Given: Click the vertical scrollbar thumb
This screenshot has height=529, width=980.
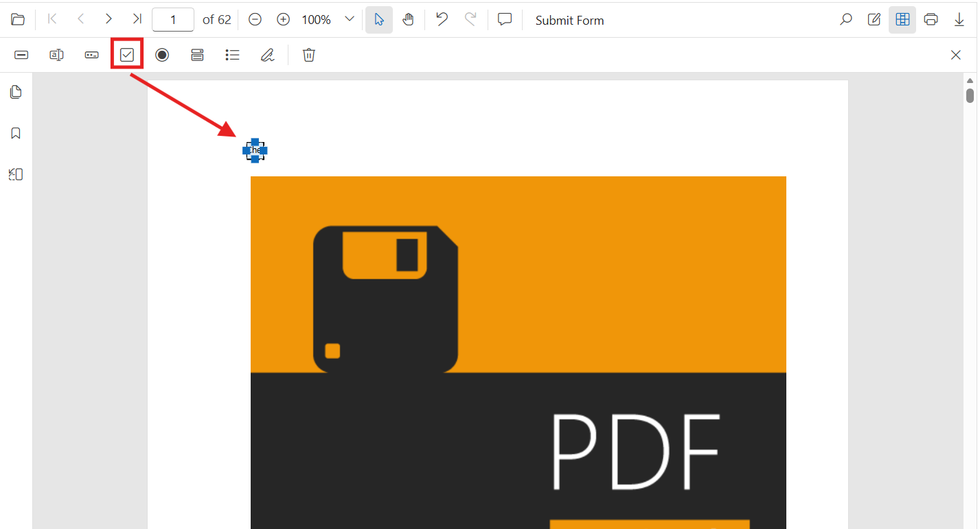Looking at the screenshot, I should pyautogui.click(x=970, y=95).
